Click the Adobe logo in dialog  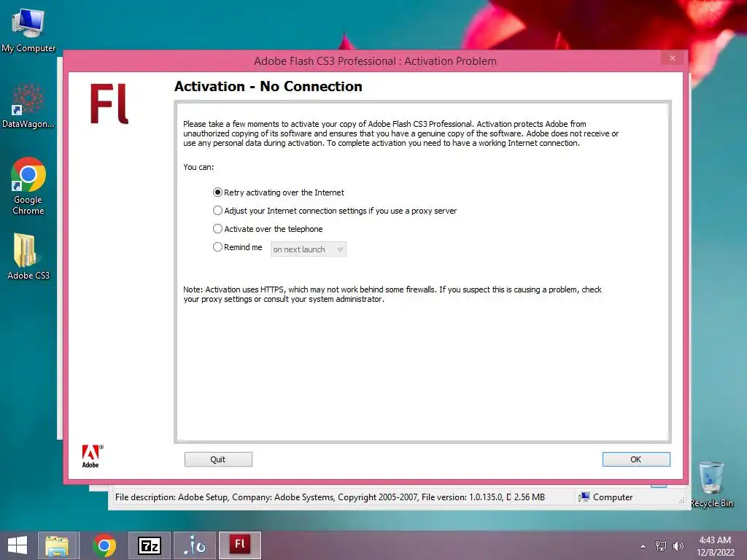91,456
